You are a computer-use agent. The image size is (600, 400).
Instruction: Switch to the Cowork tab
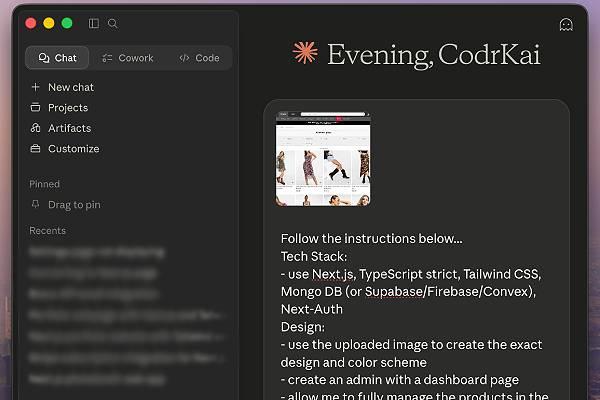[128, 58]
